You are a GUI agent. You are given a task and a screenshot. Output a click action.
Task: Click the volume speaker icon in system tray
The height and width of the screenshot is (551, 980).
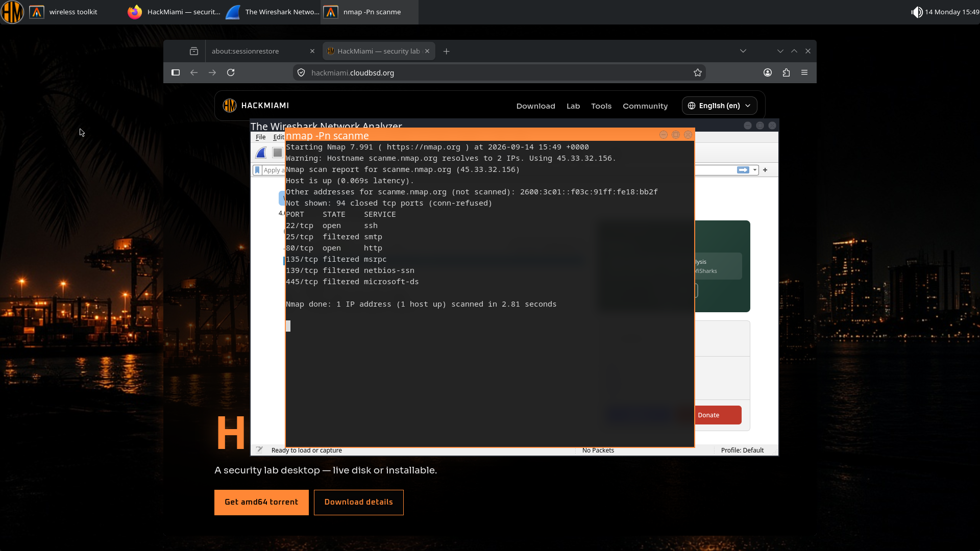click(x=917, y=12)
